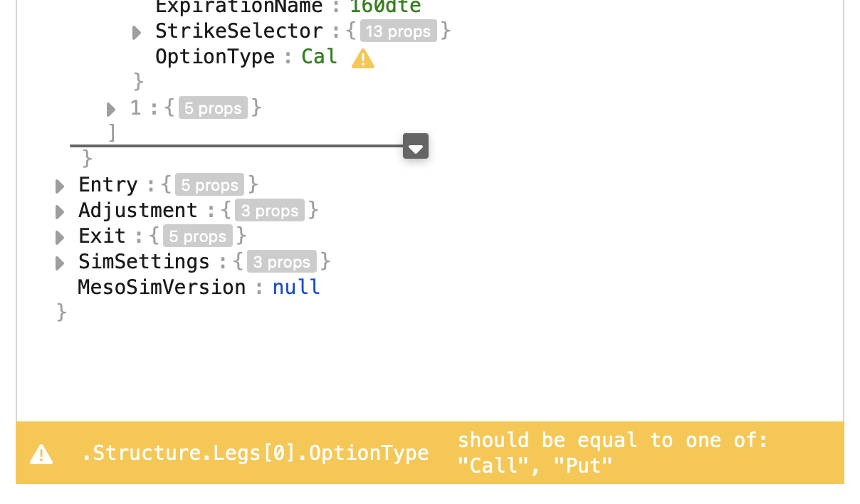Screen dimensions: 860x504
Task: Expand the Adjustment object arrow
Action: coord(60,212)
